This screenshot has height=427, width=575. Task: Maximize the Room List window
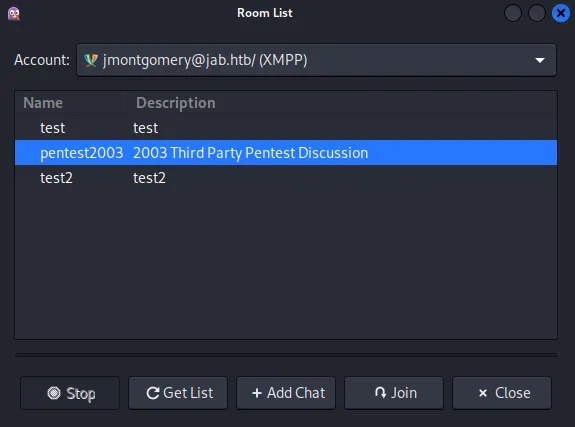[536, 13]
